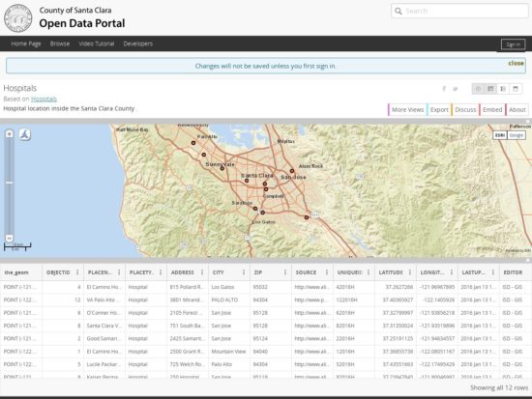Select the Google basemap toggle
532x399 pixels.
(517, 135)
